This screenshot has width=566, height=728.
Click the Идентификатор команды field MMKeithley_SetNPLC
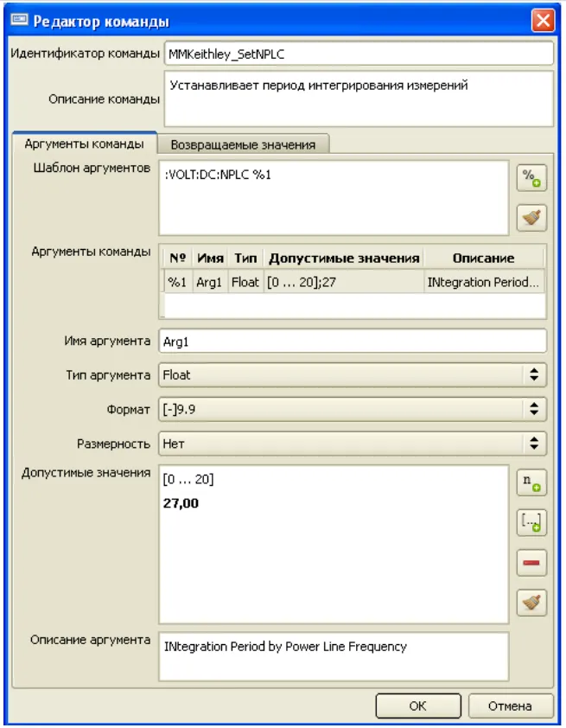pos(359,54)
